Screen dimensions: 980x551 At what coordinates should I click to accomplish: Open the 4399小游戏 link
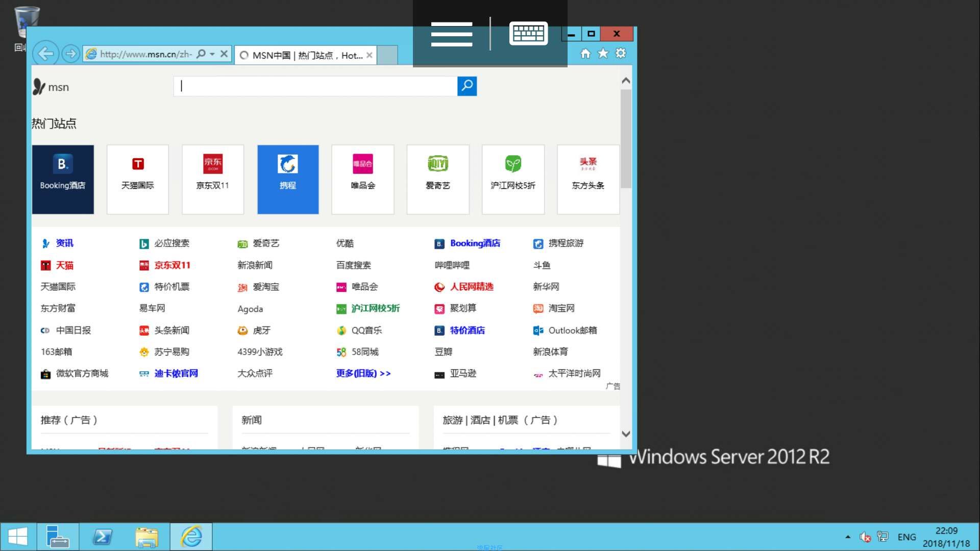260,352
